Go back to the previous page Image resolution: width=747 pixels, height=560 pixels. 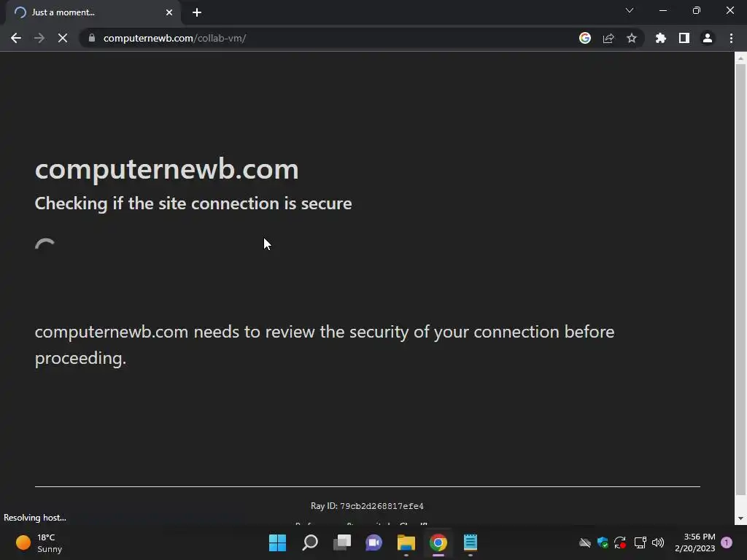coord(16,38)
